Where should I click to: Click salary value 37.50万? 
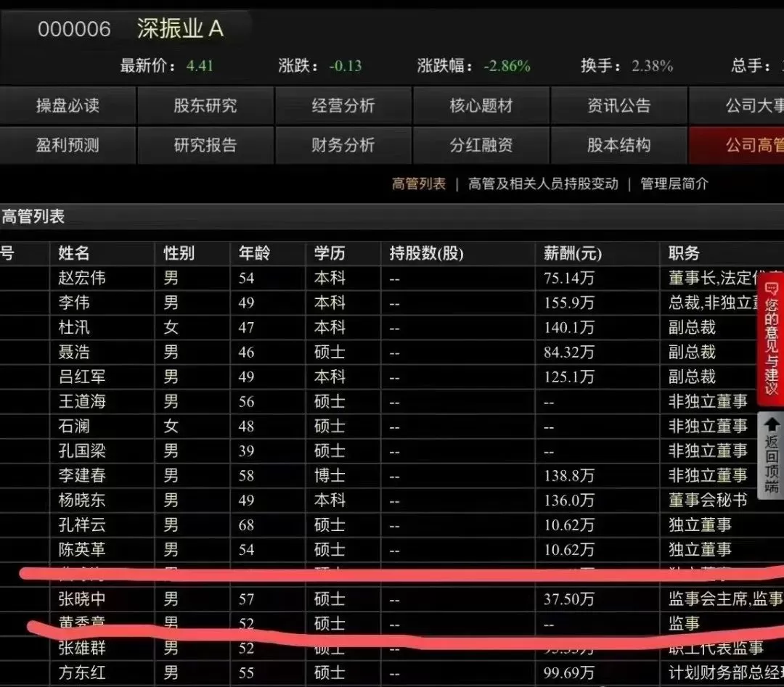[x=569, y=598]
